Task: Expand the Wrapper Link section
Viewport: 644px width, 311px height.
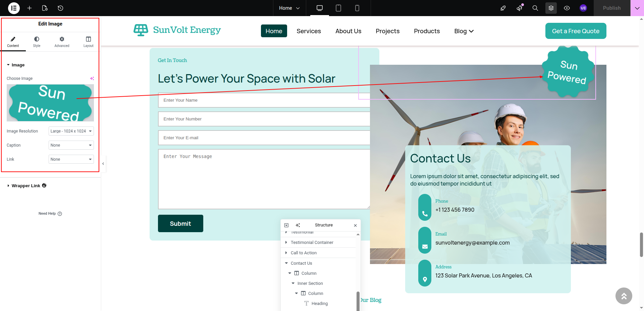Action: click(x=26, y=186)
